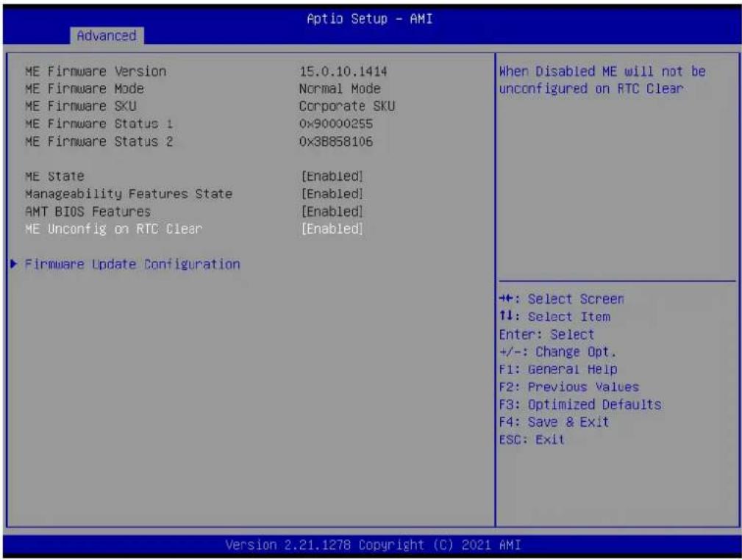Change ME State Enabled option
Image resolution: width=742 pixels, height=560 pixels.
332,176
